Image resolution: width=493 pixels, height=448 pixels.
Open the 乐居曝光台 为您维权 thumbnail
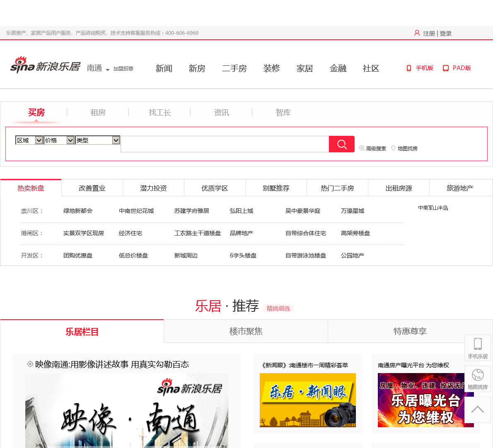pyautogui.click(x=426, y=400)
